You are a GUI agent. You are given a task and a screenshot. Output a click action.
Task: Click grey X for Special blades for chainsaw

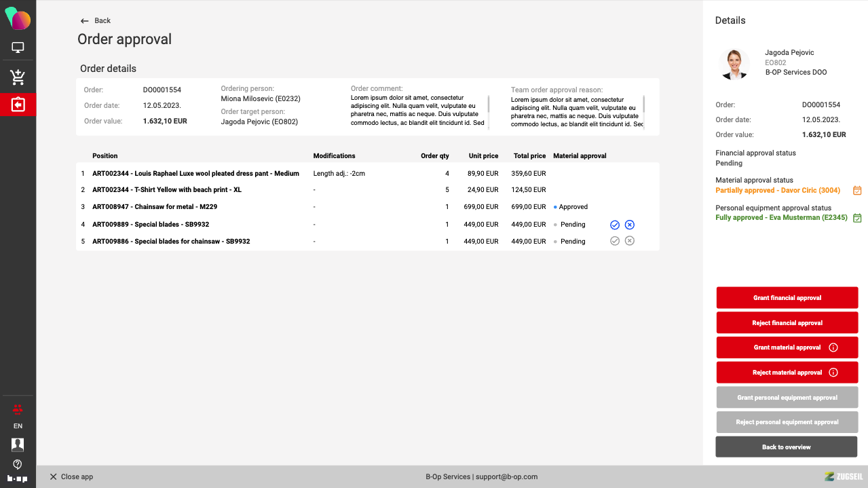[x=630, y=241]
